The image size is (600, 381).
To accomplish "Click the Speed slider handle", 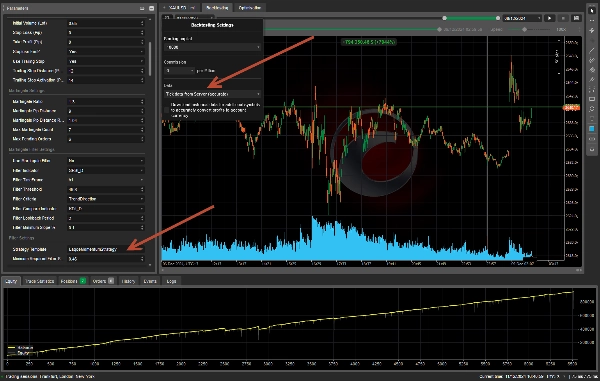I will [524, 29].
